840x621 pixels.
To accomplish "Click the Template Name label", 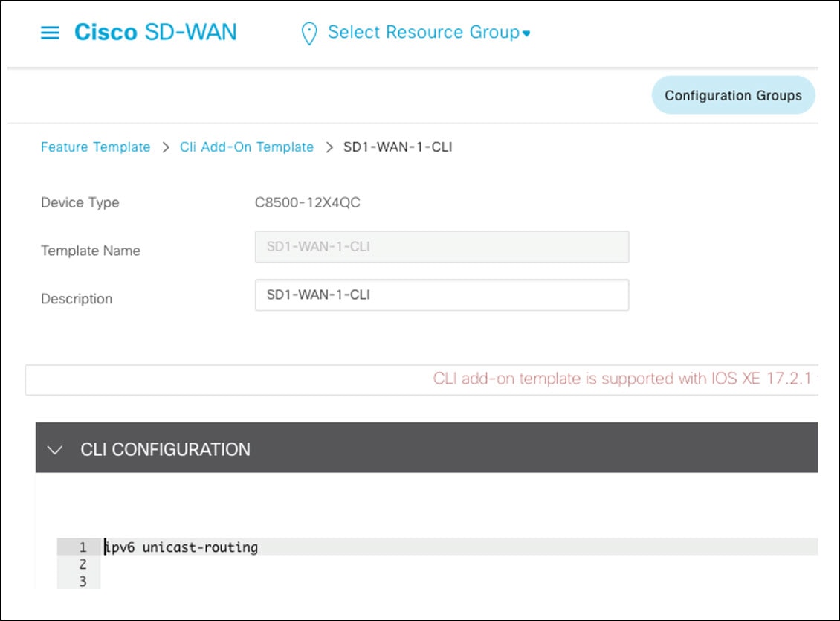I will [91, 251].
